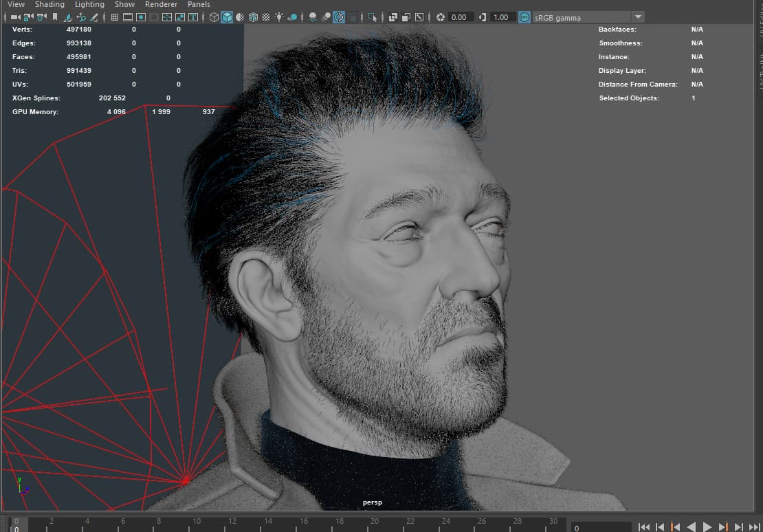Step forward one key
763x532 pixels.
click(723, 527)
